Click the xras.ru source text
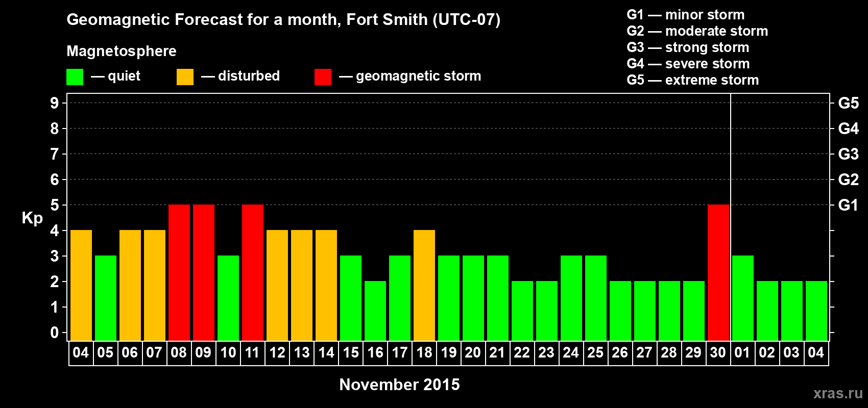 coord(838,393)
